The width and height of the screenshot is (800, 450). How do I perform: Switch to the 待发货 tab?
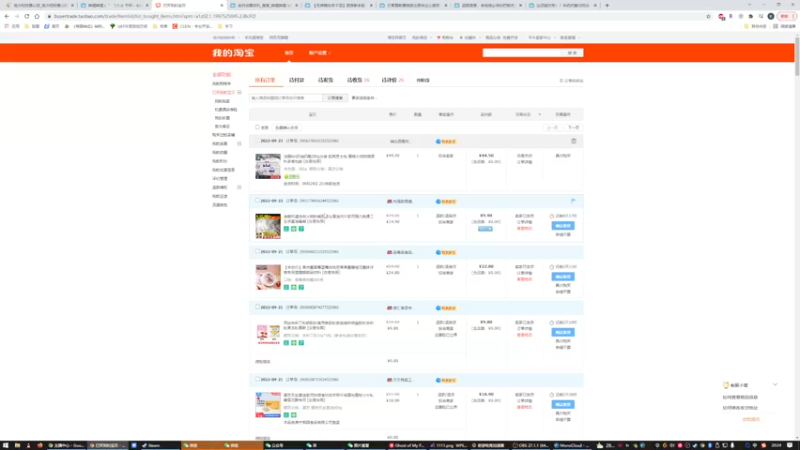tap(326, 80)
